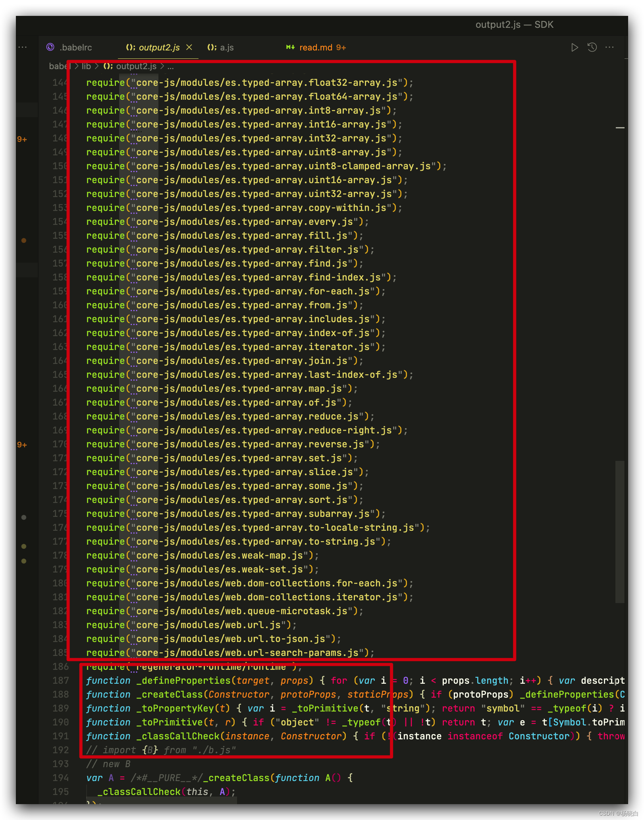The width and height of the screenshot is (644, 820).
Task: Click the read.md markdown icon
Action: (290, 47)
